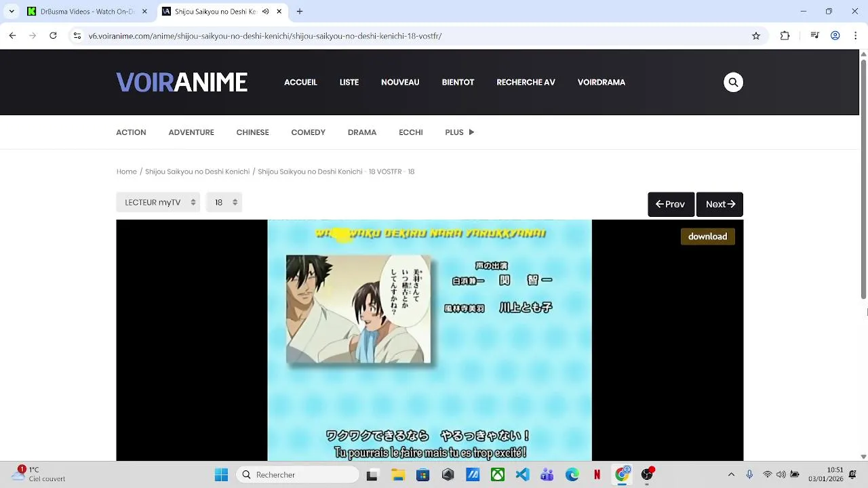View site information icon in address bar

click(77, 36)
